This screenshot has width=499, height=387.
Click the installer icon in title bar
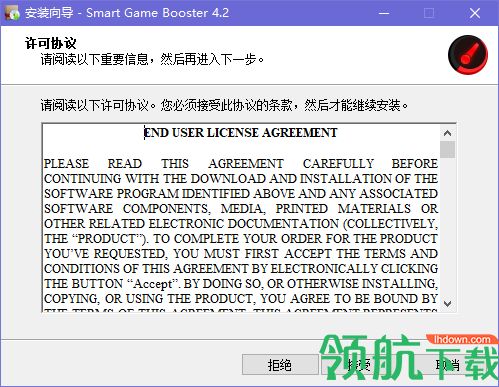pyautogui.click(x=12, y=13)
